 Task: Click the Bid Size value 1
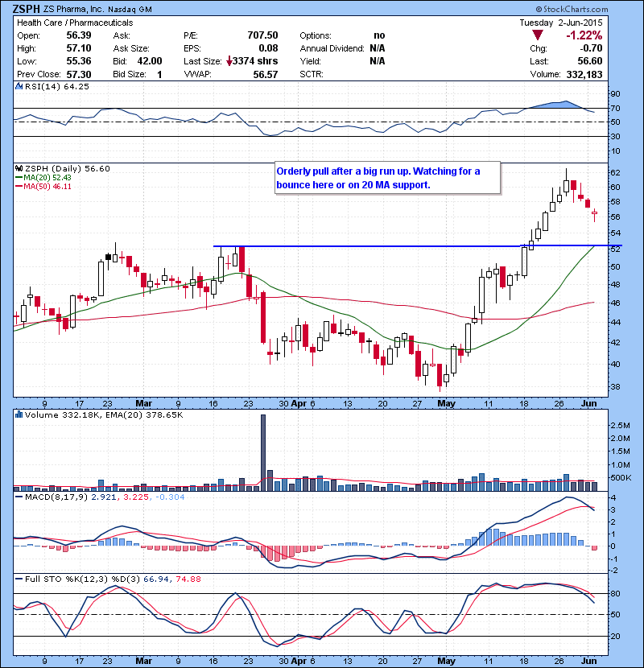159,75
